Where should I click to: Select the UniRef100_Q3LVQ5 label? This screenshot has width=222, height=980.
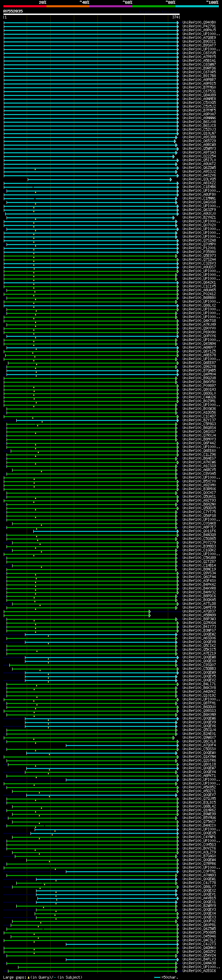tap(199, 179)
